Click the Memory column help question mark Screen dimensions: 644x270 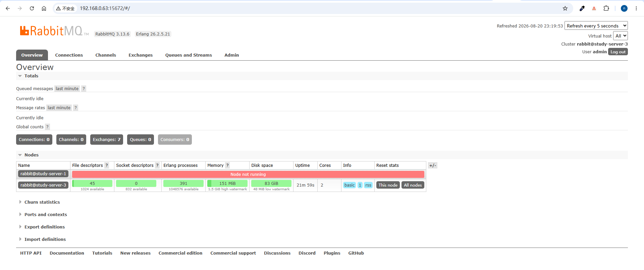pyautogui.click(x=227, y=165)
